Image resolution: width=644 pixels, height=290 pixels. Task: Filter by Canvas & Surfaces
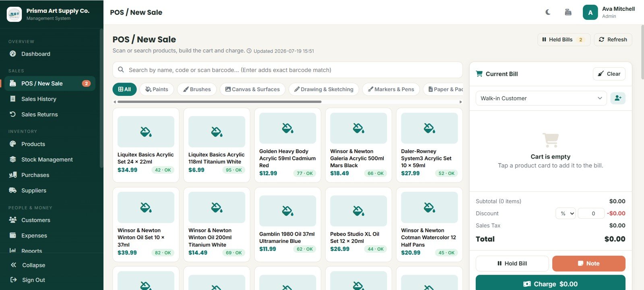[252, 89]
